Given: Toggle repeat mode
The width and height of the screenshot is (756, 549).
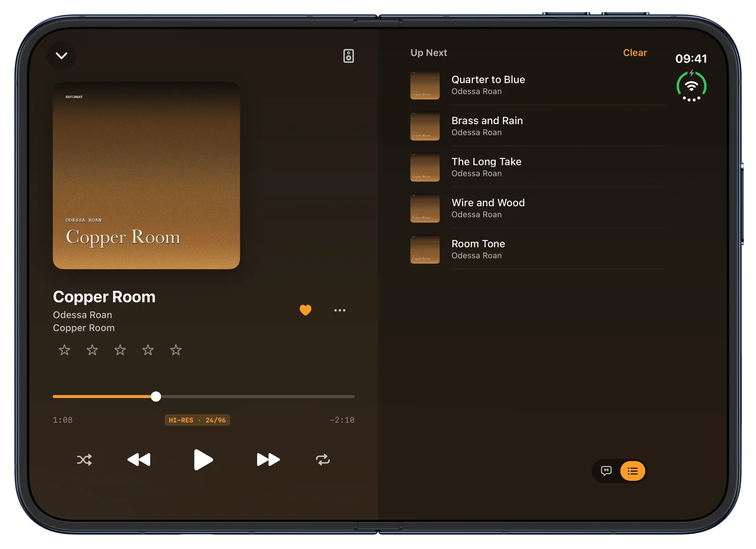Looking at the screenshot, I should pos(323,460).
